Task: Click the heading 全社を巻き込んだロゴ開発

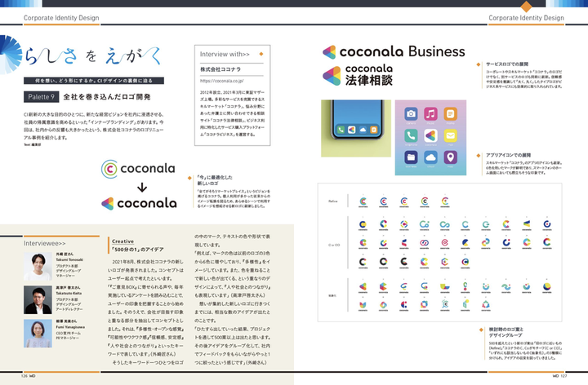Action: tap(107, 97)
